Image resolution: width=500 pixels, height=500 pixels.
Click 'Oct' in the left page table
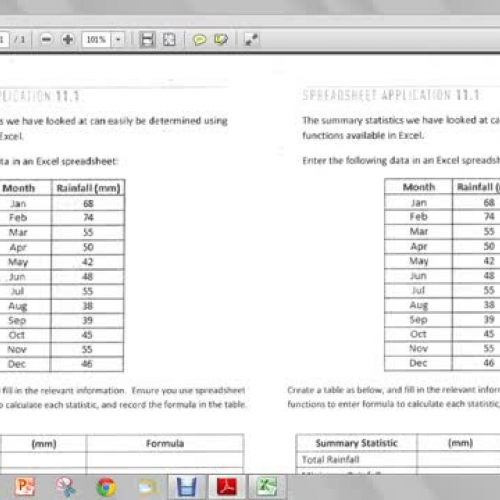[16, 335]
